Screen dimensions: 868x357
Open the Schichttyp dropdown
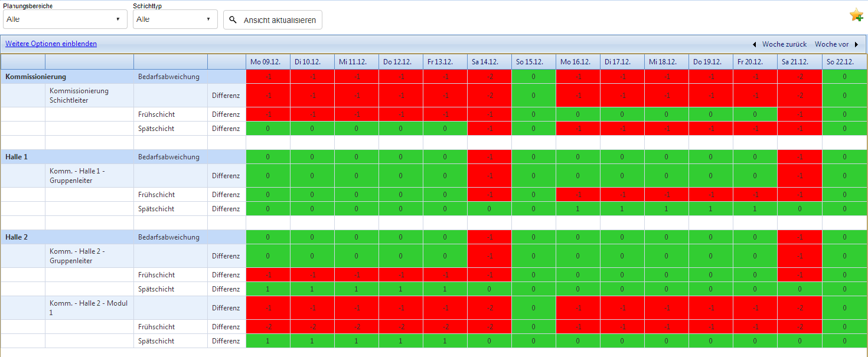[175, 19]
